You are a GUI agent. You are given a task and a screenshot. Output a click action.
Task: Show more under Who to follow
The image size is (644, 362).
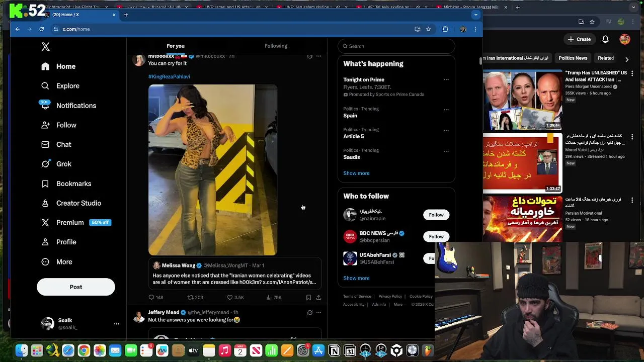(356, 278)
